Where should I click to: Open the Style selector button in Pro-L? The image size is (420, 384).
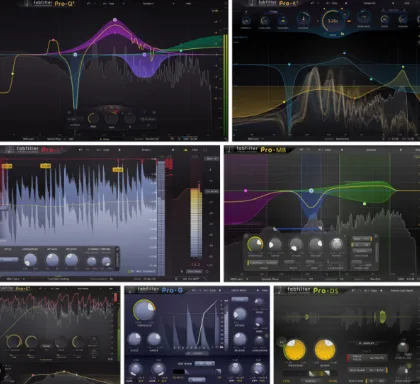coord(8,259)
